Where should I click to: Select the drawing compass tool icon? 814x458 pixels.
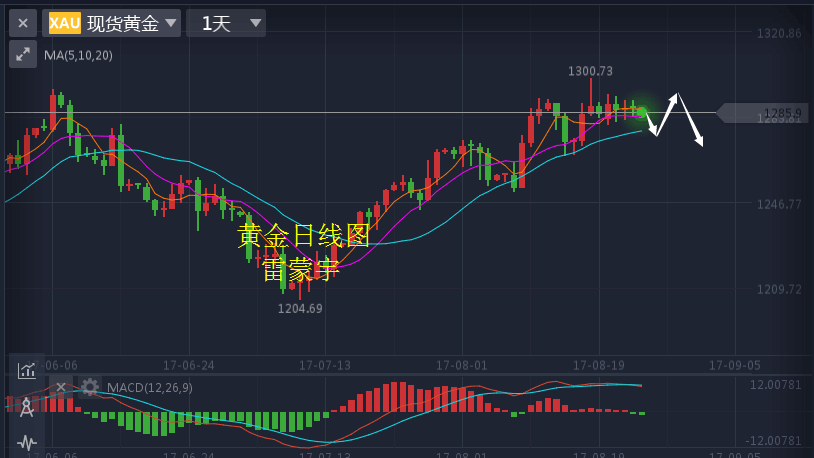27,406
